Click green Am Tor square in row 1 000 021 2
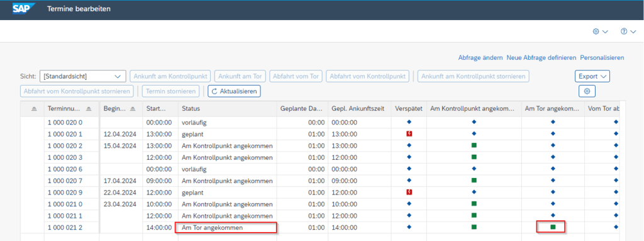The height and width of the screenshot is (241, 644). point(553,227)
